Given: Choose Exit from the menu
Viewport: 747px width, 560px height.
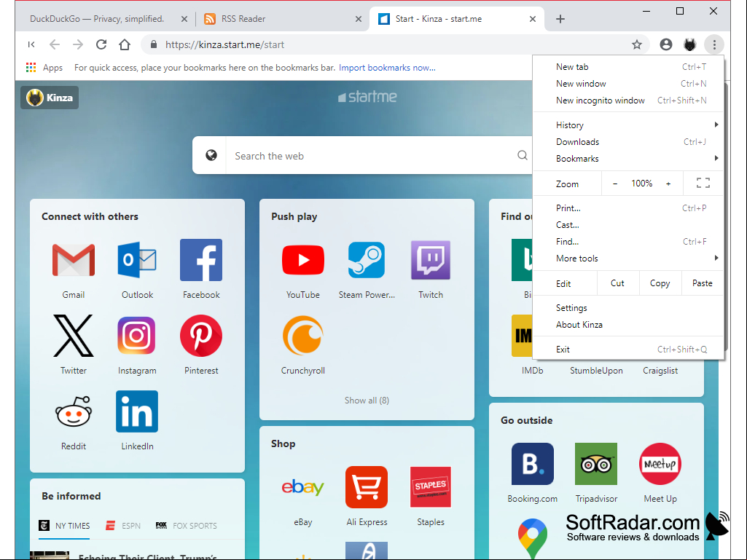Looking at the screenshot, I should pos(628,349).
